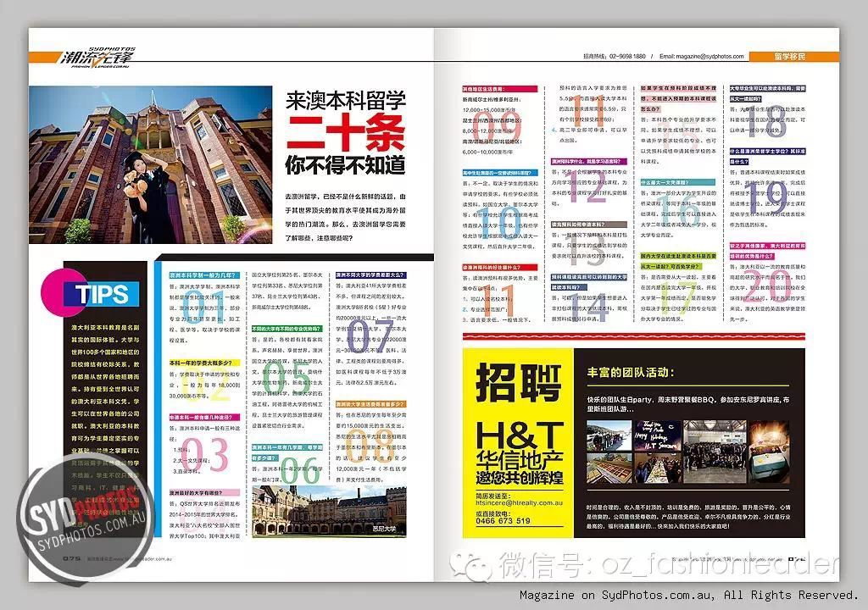Click the 'H&T' company name
Viewport: 868px width, 610px height.
point(520,435)
